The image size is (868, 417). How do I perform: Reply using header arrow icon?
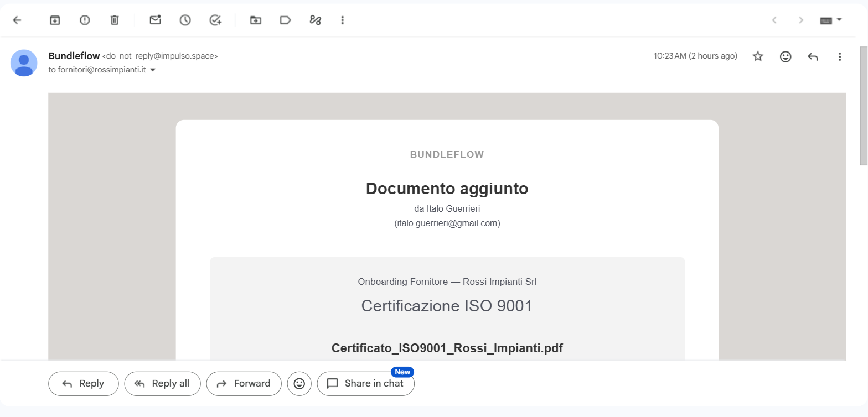click(813, 56)
